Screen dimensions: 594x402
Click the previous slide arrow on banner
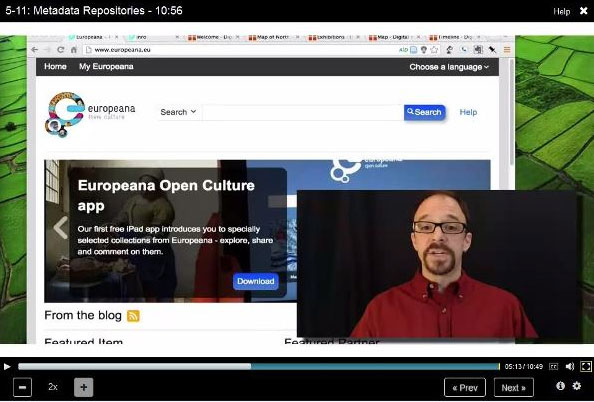[61, 228]
